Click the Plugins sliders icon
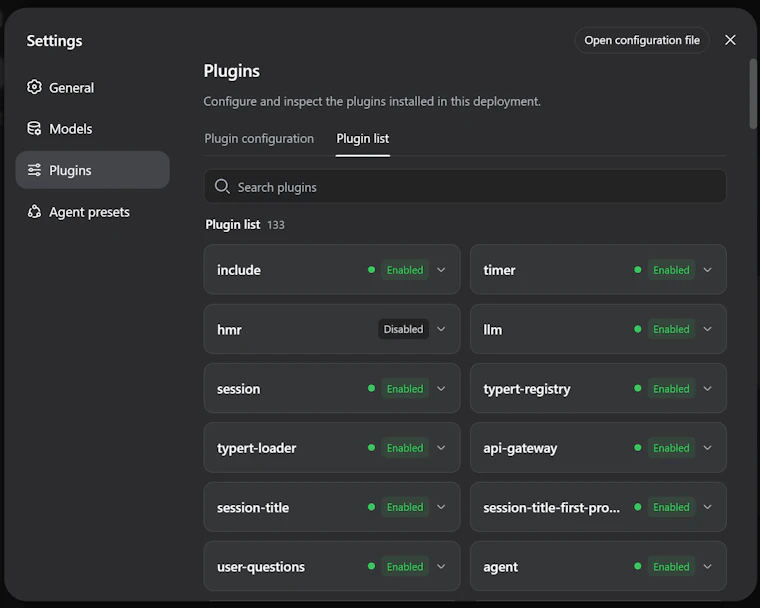The image size is (760, 608). point(34,170)
